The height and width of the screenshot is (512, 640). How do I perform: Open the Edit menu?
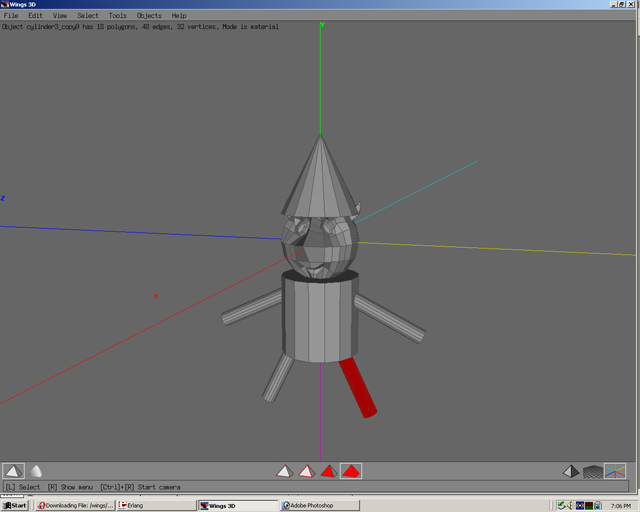[36, 16]
